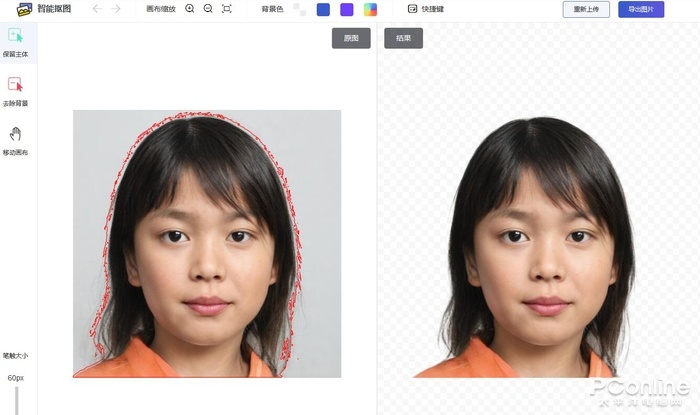Zoom in the canvas with magnifier plus
The height and width of the screenshot is (415, 700).
click(190, 9)
